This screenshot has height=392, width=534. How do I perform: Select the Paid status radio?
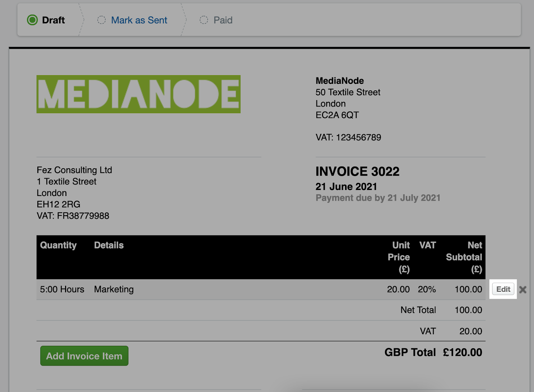pos(204,20)
